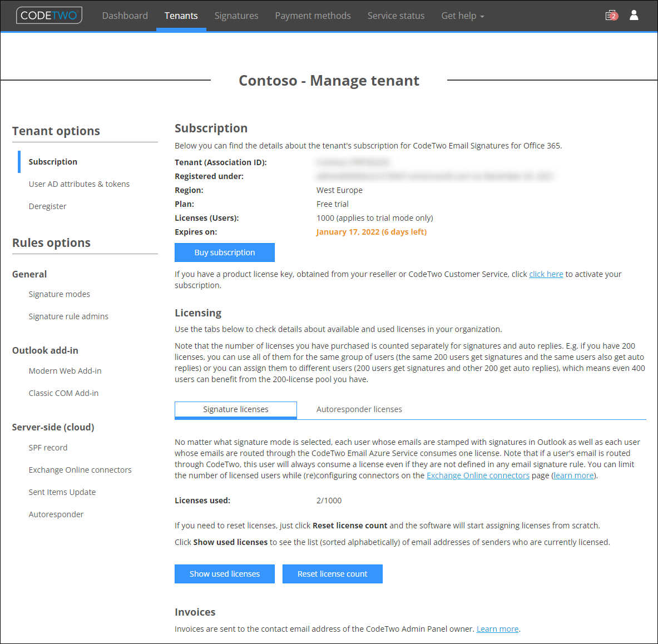Open Sent Items Update in sidebar

(62, 493)
